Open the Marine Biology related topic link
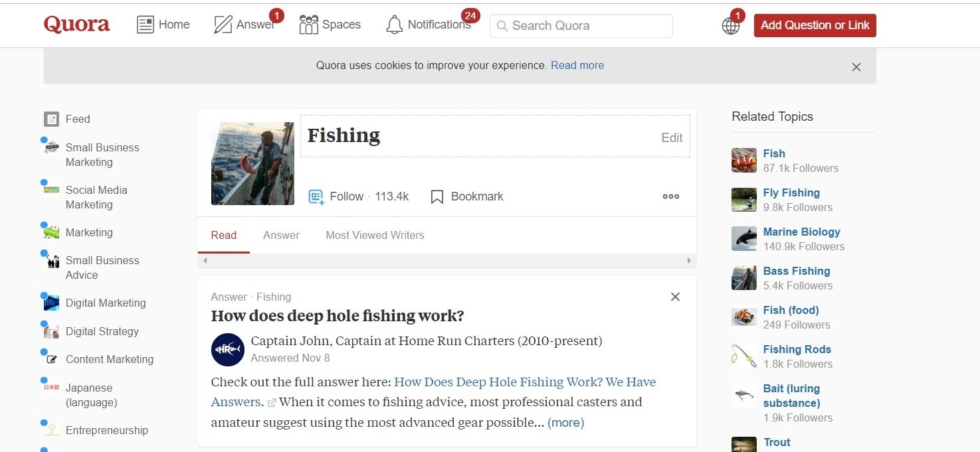Image resolution: width=980 pixels, height=452 pixels. pos(802,232)
